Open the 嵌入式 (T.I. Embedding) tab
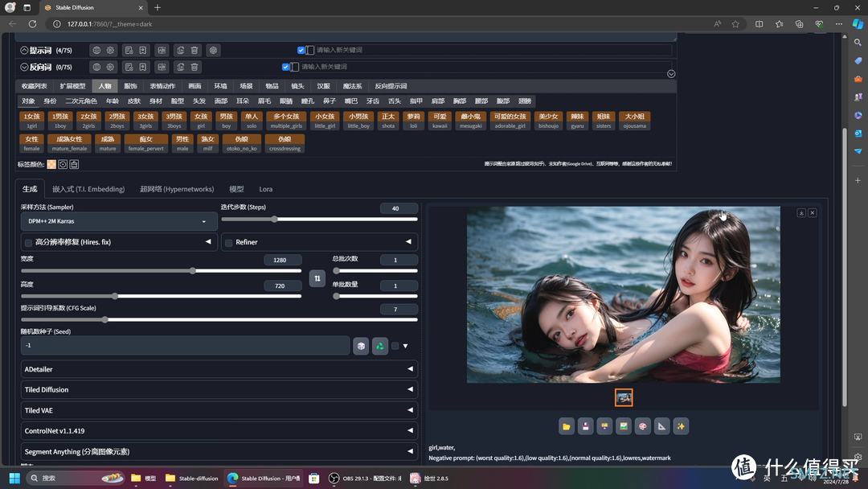The image size is (868, 489). (x=88, y=189)
